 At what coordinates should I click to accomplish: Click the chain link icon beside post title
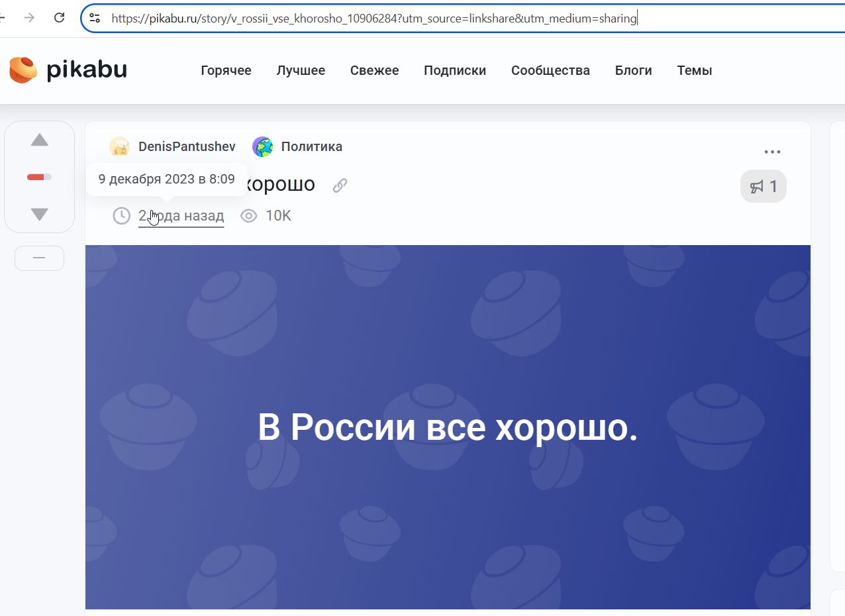pos(339,185)
